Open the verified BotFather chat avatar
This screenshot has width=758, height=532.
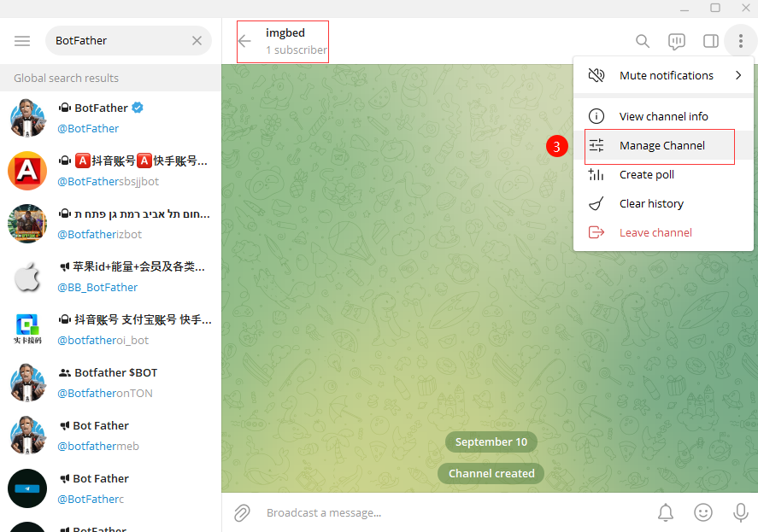coord(27,118)
